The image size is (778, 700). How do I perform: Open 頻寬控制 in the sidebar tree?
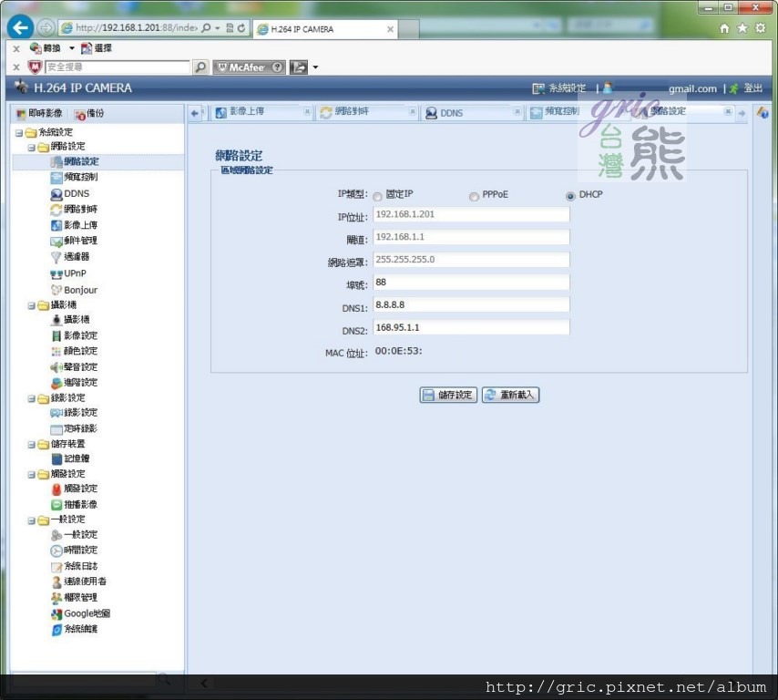pos(74,177)
